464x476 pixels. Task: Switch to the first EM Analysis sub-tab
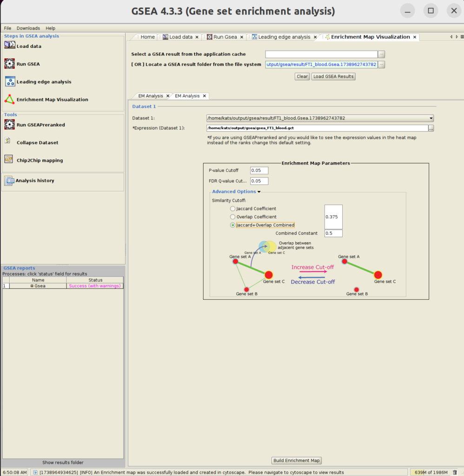(x=151, y=96)
